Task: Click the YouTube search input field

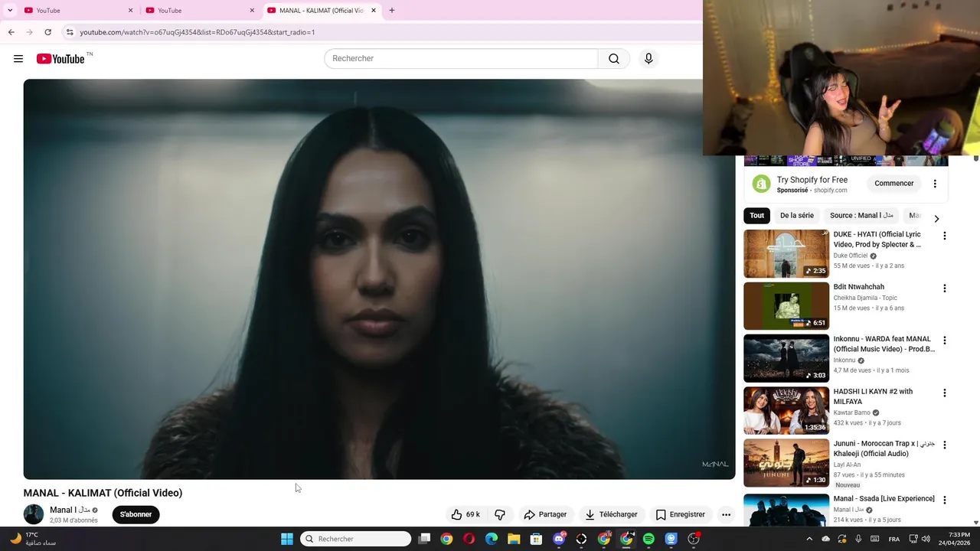Action: click(x=461, y=58)
